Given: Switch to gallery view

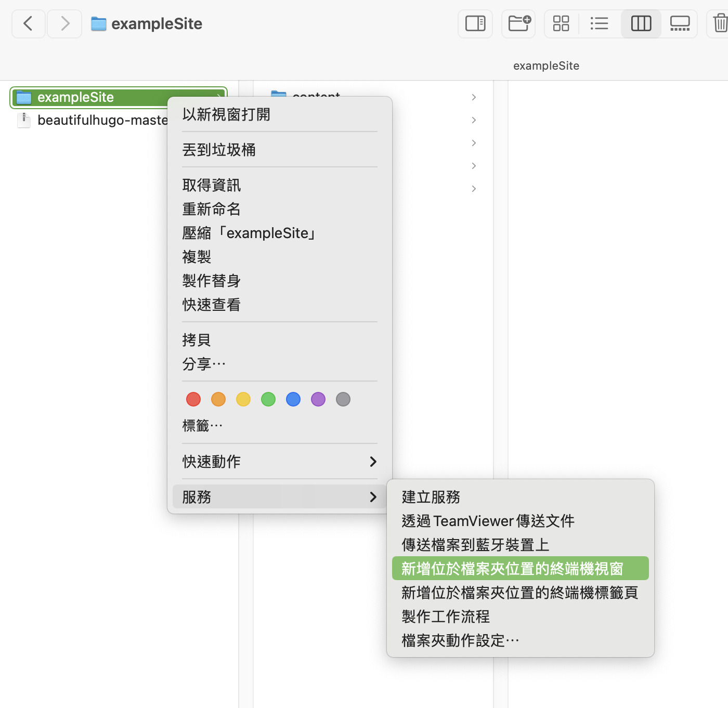Looking at the screenshot, I should 680,23.
